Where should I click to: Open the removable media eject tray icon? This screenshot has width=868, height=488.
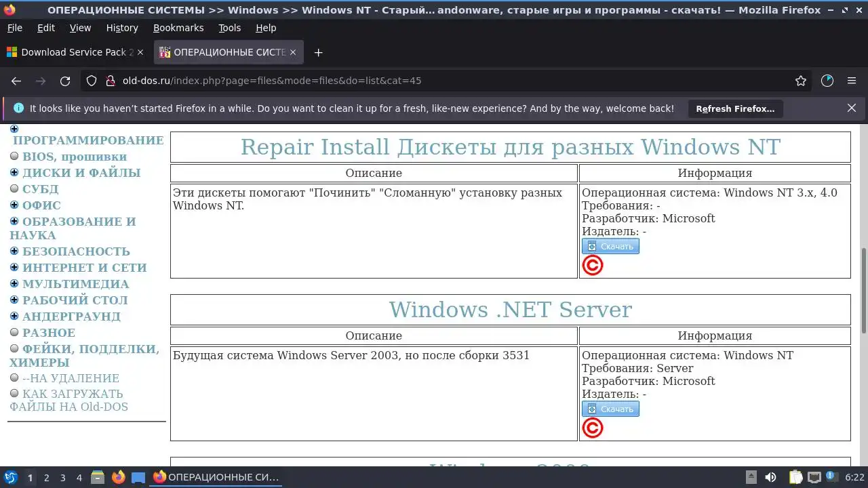point(751,477)
